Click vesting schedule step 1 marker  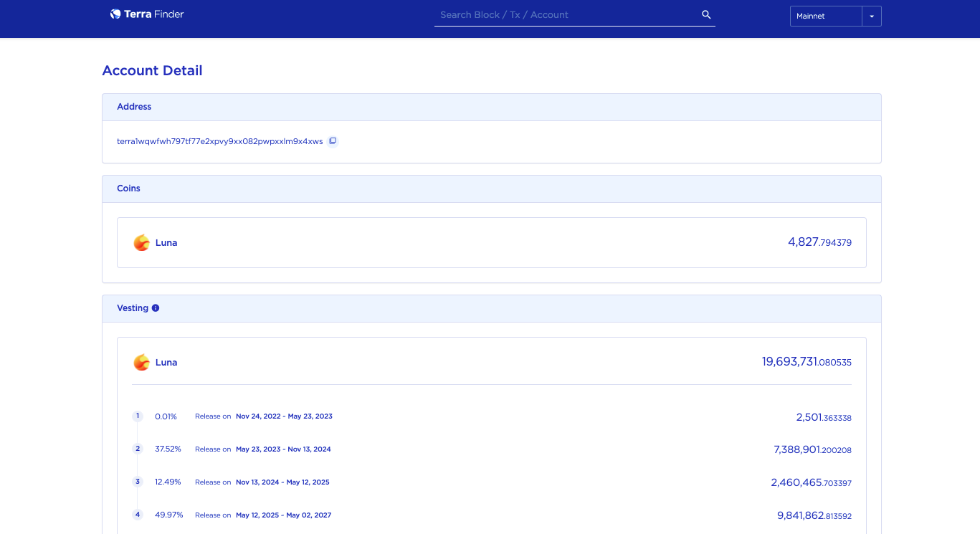(138, 416)
